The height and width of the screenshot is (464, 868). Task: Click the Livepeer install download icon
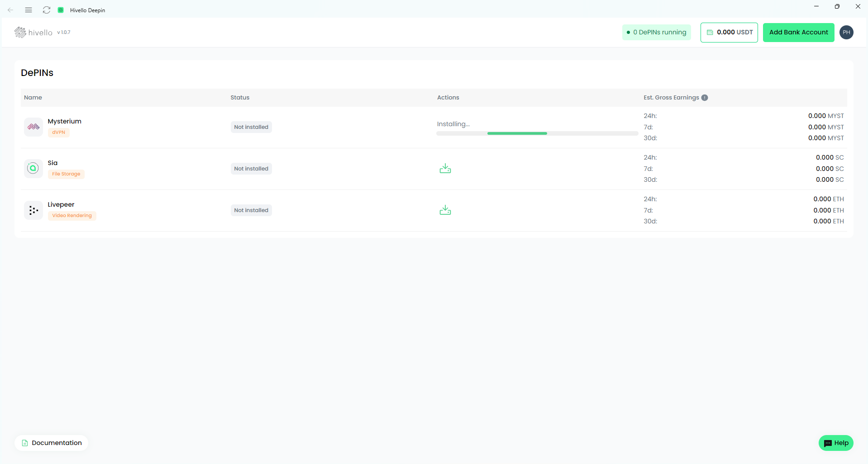pos(445,210)
